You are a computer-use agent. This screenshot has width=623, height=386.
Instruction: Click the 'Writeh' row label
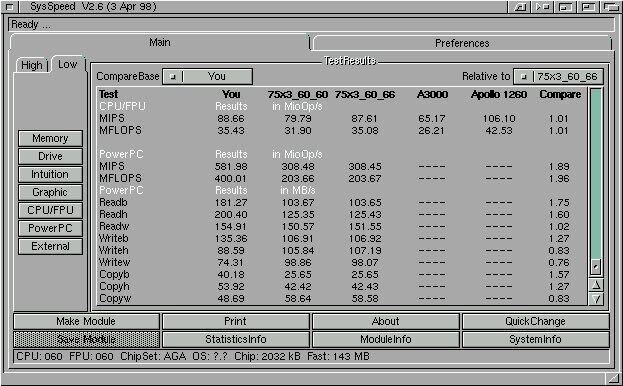(x=114, y=251)
